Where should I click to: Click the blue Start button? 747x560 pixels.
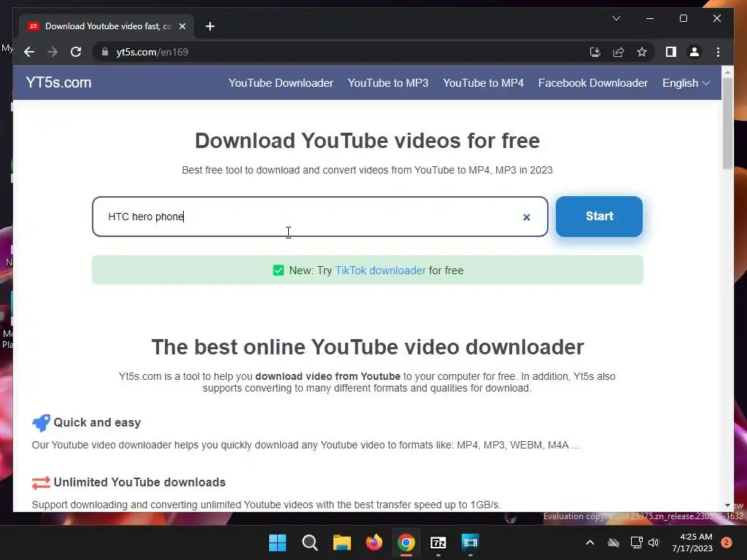point(599,216)
